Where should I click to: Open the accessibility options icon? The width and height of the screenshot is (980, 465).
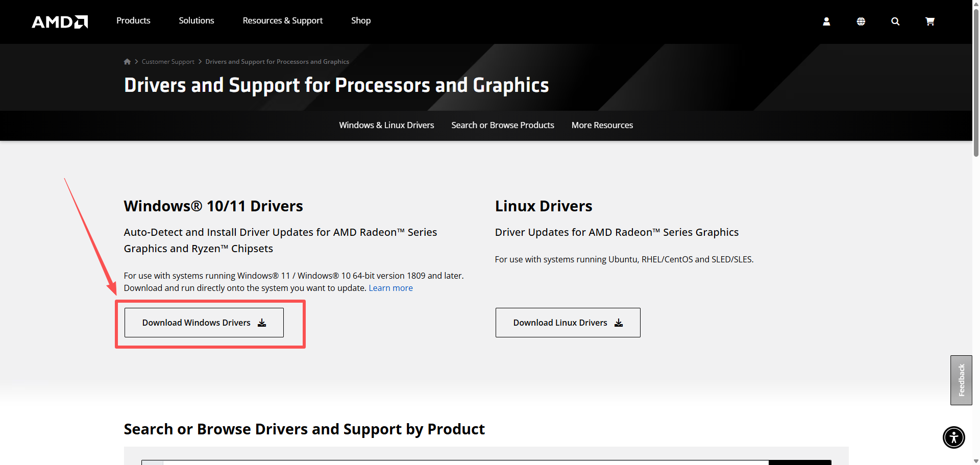[953, 437]
